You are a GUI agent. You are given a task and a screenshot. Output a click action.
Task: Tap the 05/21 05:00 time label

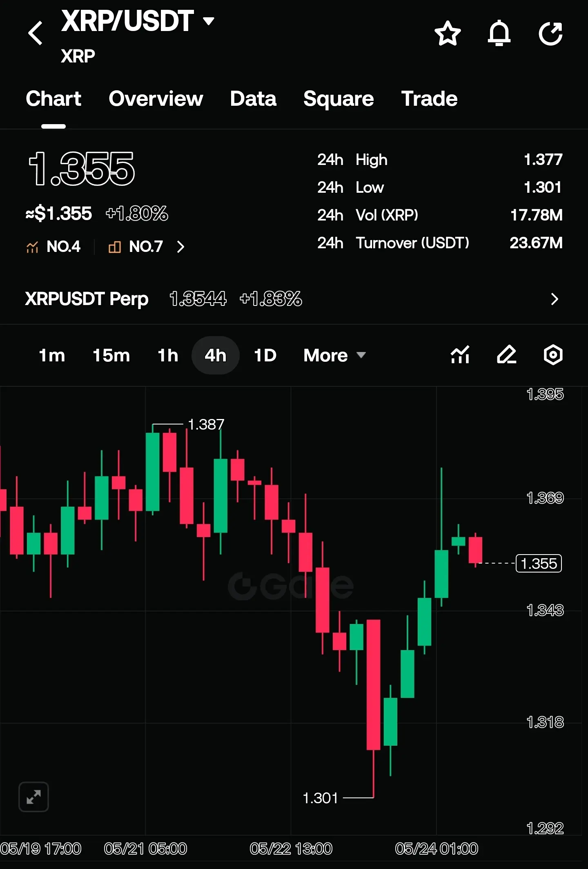[x=145, y=849]
